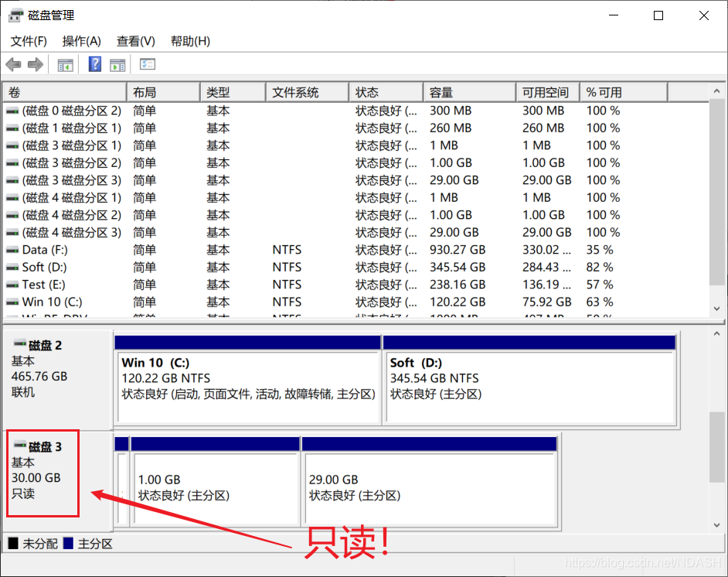
Task: Click the blue 主分区 legend swatch
Action: click(68, 543)
